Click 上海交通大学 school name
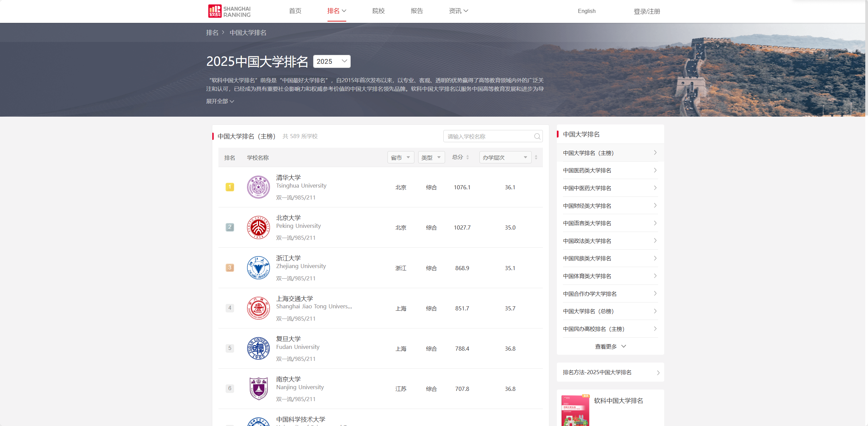 point(294,298)
